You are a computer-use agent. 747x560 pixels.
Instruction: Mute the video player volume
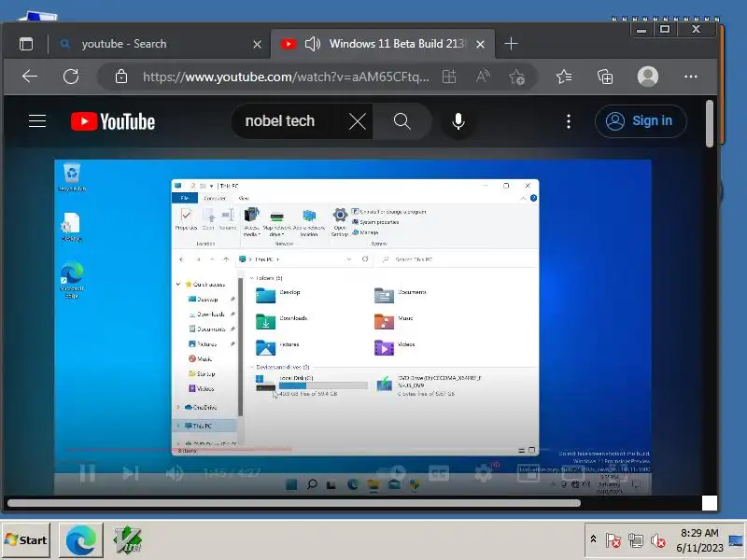(175, 473)
